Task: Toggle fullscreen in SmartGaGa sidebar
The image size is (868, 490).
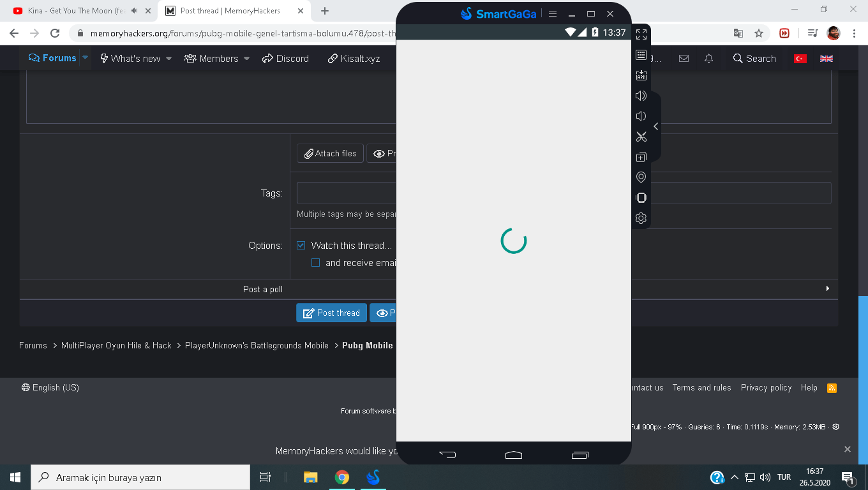Action: (x=641, y=34)
